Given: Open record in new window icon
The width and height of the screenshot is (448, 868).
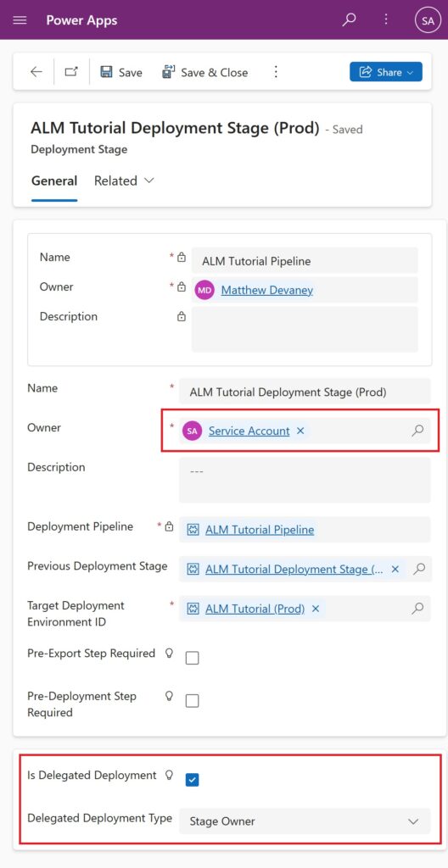Looking at the screenshot, I should (x=71, y=72).
